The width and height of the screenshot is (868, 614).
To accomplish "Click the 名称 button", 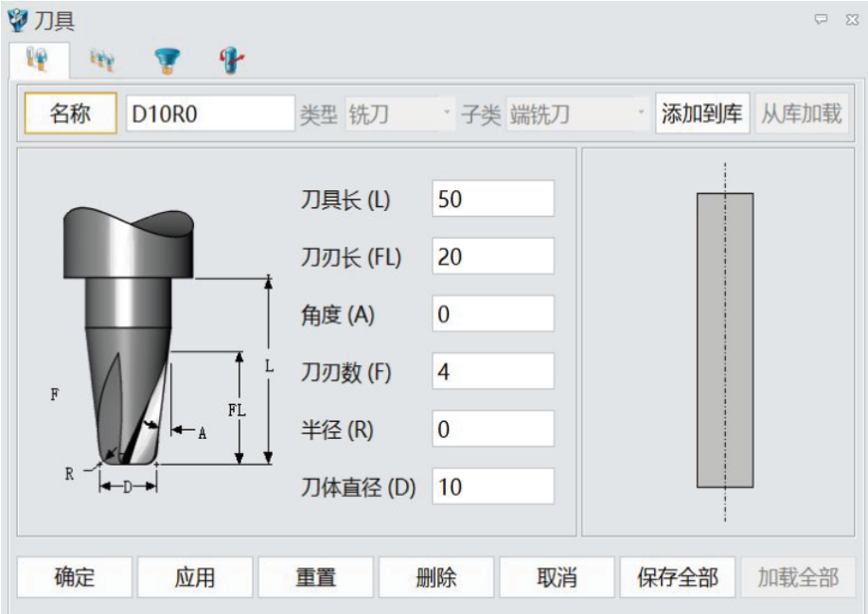I will 70,114.
